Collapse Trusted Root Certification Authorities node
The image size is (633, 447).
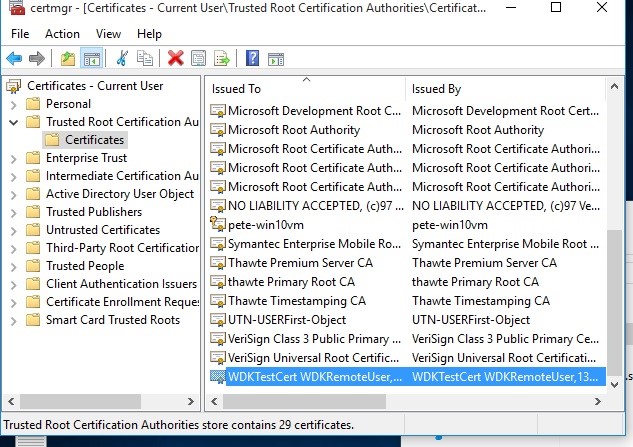point(12,122)
